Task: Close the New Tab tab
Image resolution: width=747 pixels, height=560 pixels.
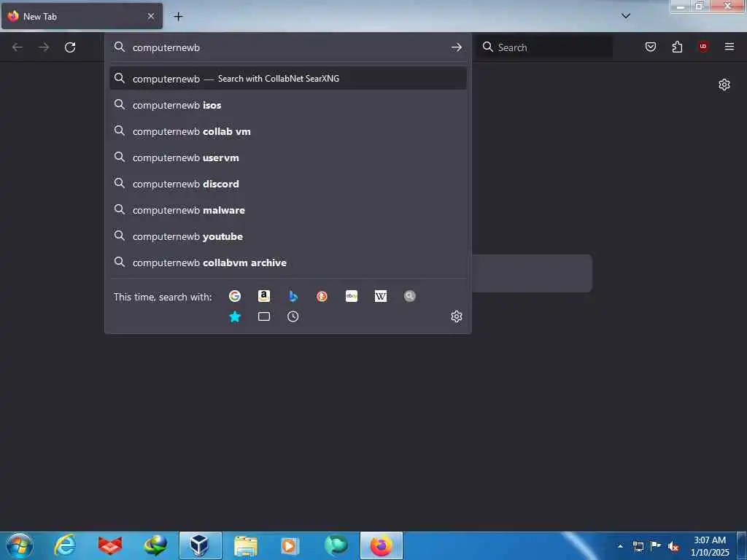Action: 151,16
